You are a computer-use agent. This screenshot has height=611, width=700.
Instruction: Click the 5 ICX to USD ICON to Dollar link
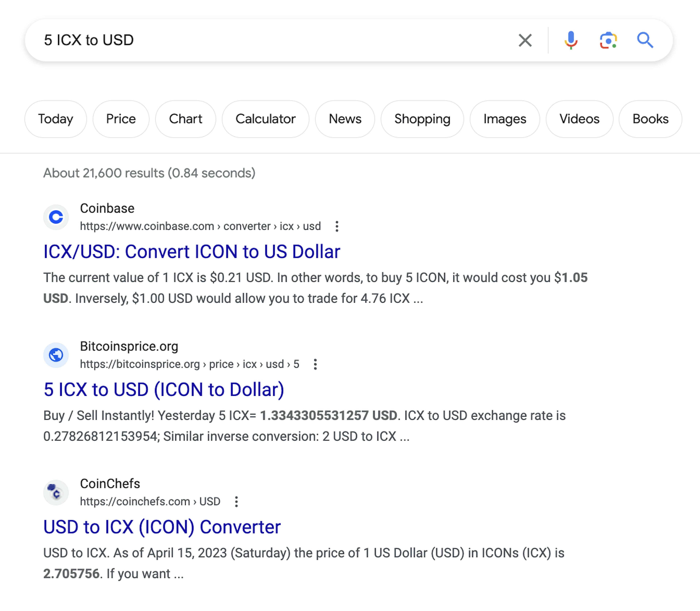(x=164, y=390)
